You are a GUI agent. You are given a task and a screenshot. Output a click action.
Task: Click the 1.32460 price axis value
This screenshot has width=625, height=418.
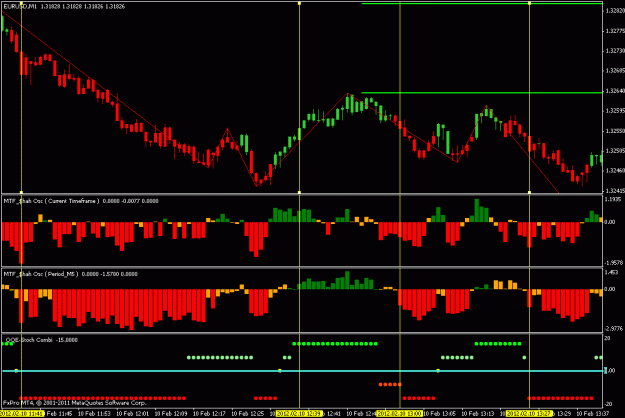615,171
